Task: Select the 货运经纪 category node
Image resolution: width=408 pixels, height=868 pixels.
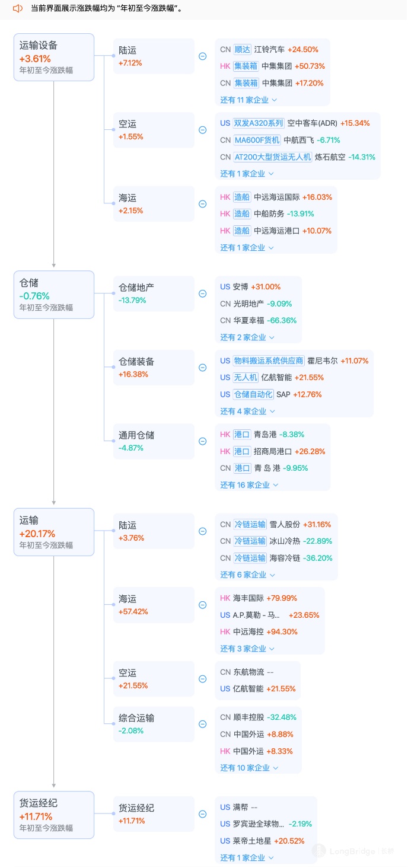Action: [x=54, y=815]
